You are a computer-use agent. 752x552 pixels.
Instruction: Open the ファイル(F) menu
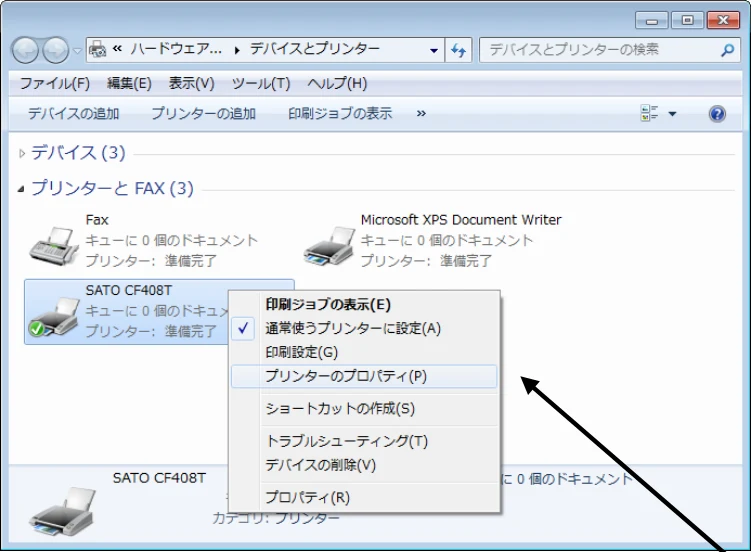coord(55,83)
